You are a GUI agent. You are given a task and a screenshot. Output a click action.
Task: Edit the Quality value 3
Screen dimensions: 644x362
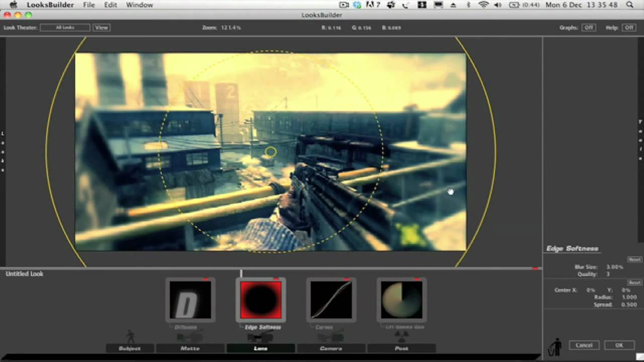[608, 274]
